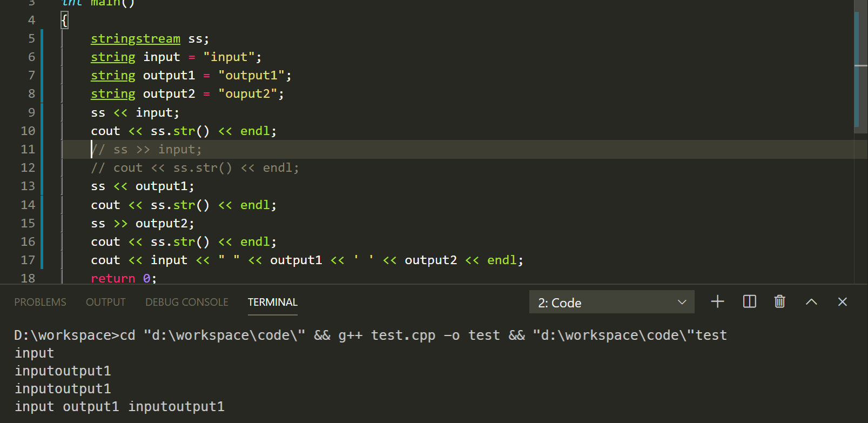The width and height of the screenshot is (868, 423).
Task: Click the g++ command line in terminal
Action: click(371, 335)
